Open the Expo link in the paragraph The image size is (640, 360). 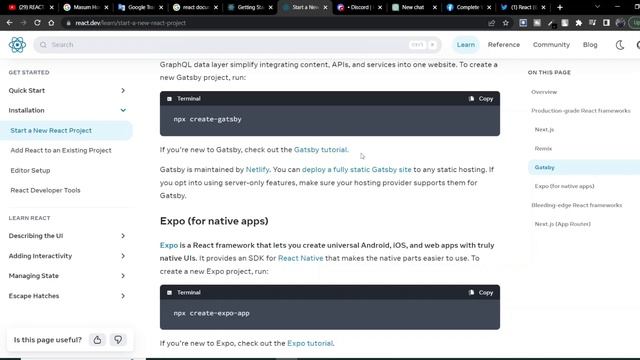(x=169, y=245)
